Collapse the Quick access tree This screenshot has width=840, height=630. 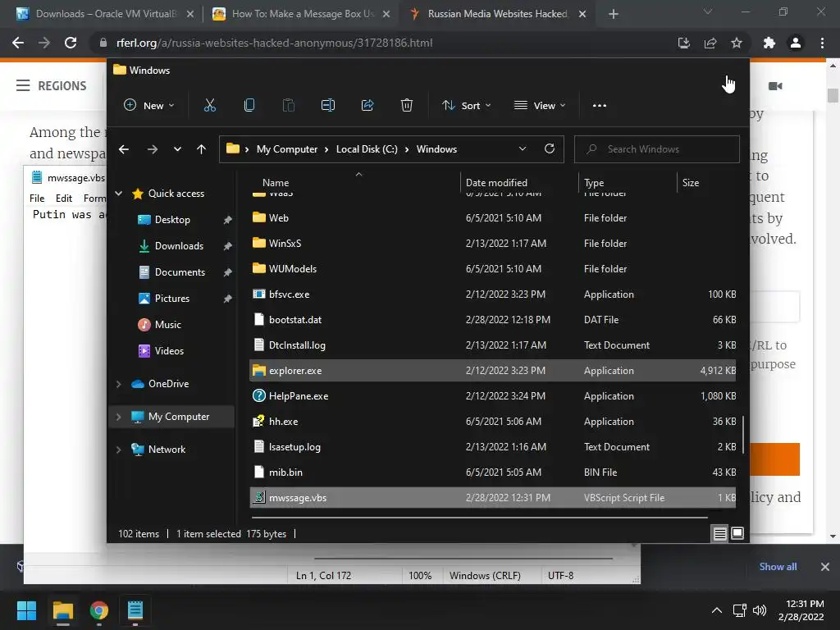(x=119, y=194)
